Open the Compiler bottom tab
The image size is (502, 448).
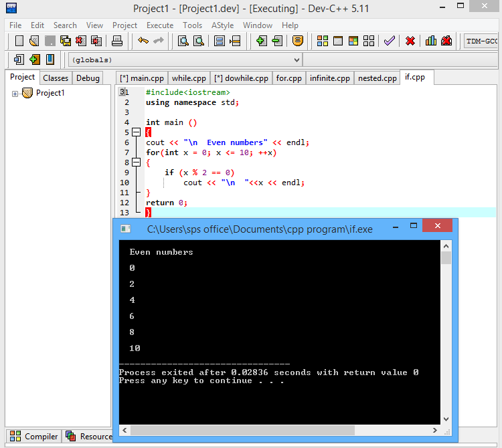point(34,436)
